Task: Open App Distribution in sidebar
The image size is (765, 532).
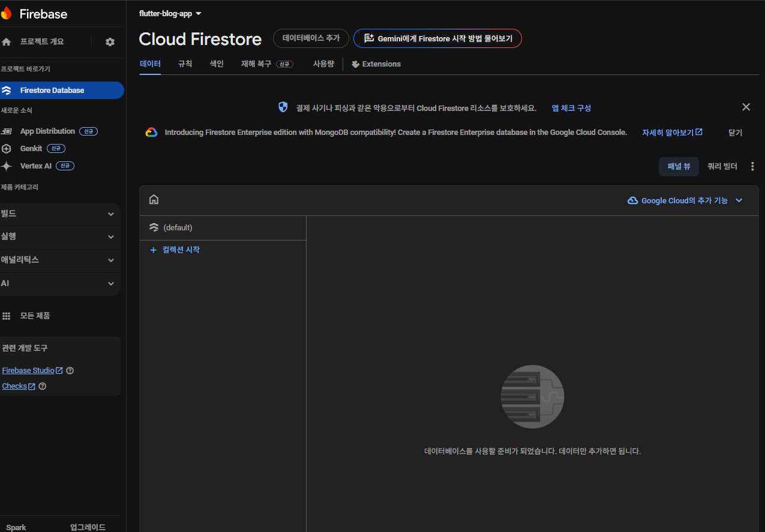Action: pos(47,131)
